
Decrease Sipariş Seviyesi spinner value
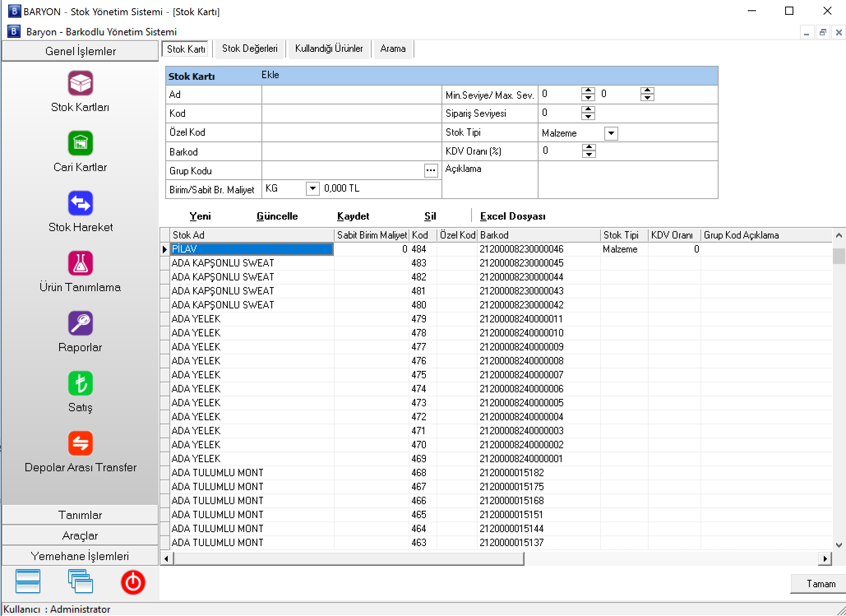(x=588, y=116)
